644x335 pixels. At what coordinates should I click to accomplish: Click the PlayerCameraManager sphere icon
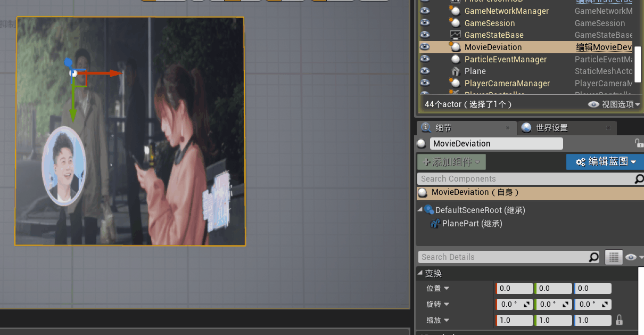coord(455,83)
